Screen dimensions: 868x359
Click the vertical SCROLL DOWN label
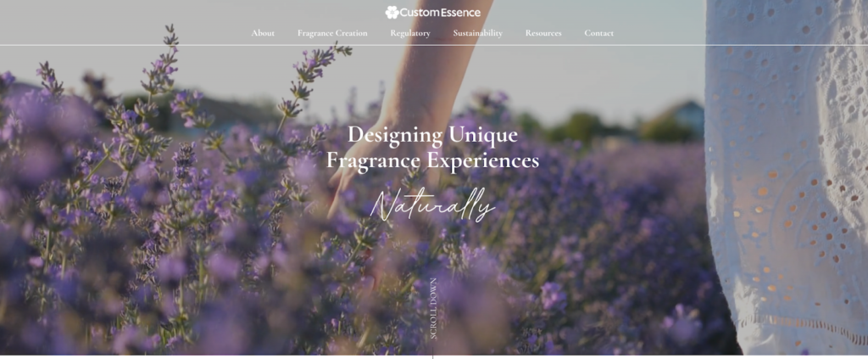433,309
